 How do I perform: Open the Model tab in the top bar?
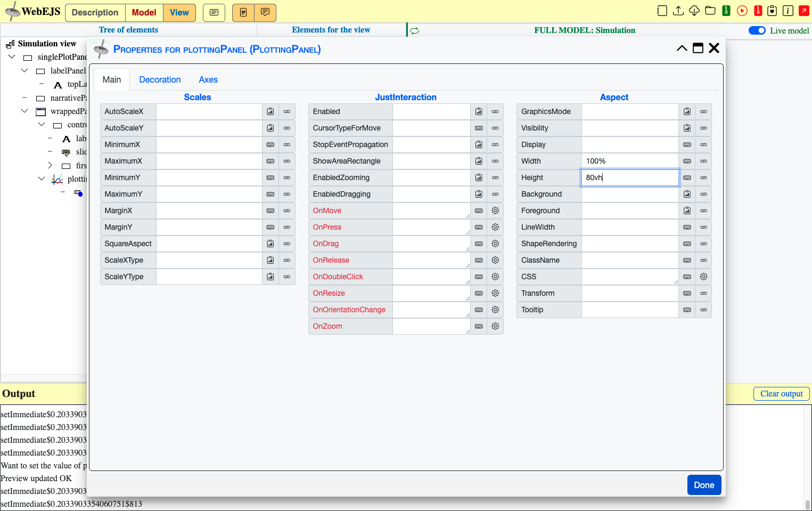point(144,12)
